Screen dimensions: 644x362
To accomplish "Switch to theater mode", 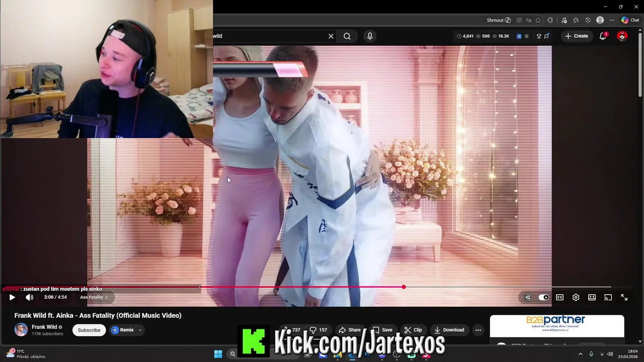I will 592,297.
